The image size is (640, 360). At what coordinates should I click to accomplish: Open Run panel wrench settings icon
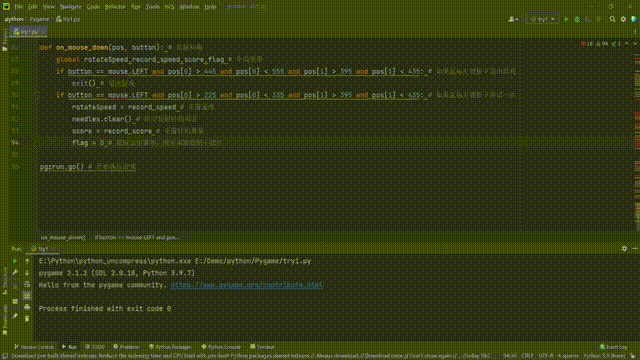click(x=15, y=272)
